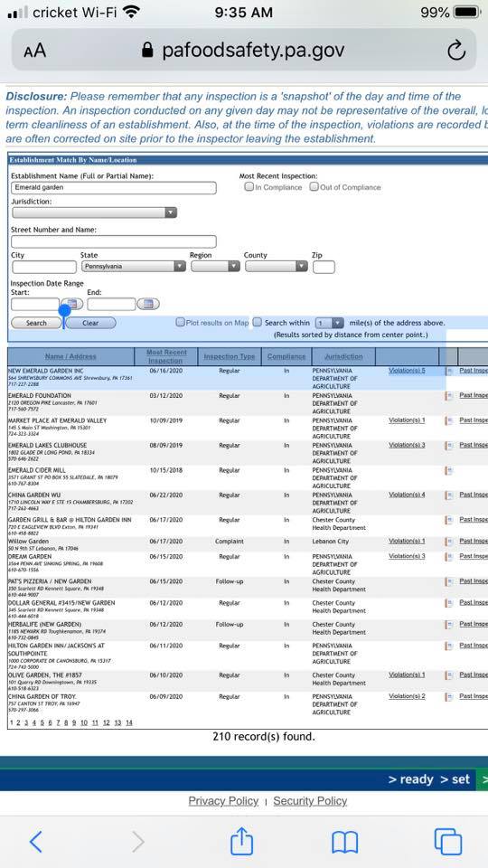Click the Search button
This screenshot has height=868, width=488.
pyautogui.click(x=36, y=323)
